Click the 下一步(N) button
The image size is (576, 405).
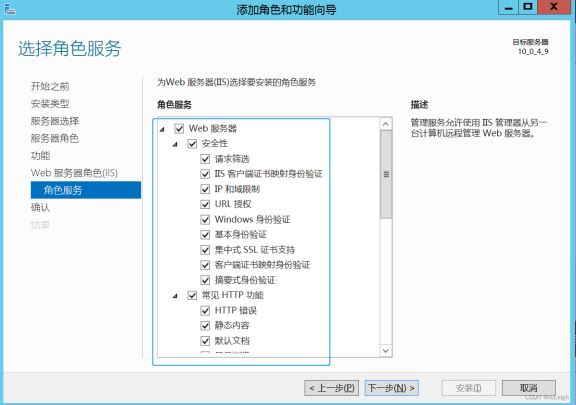pos(392,388)
